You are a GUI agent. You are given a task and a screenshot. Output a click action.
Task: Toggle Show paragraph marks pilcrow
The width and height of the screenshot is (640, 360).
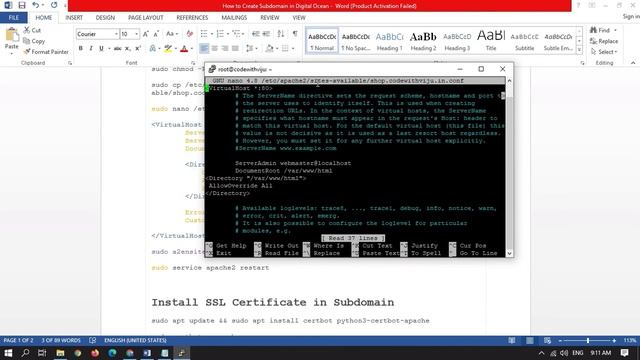click(x=295, y=34)
